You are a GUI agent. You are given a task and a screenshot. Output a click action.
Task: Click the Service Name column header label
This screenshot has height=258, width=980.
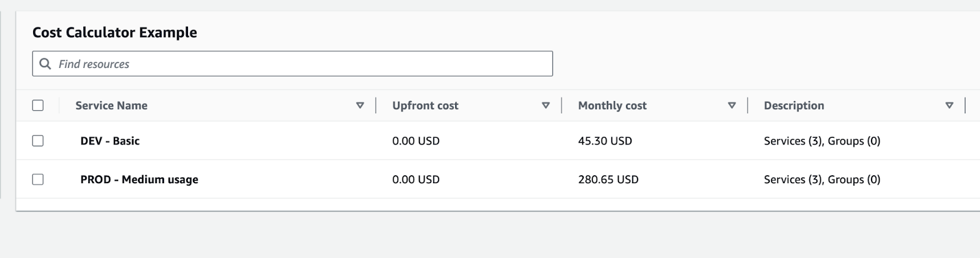pyautogui.click(x=111, y=105)
